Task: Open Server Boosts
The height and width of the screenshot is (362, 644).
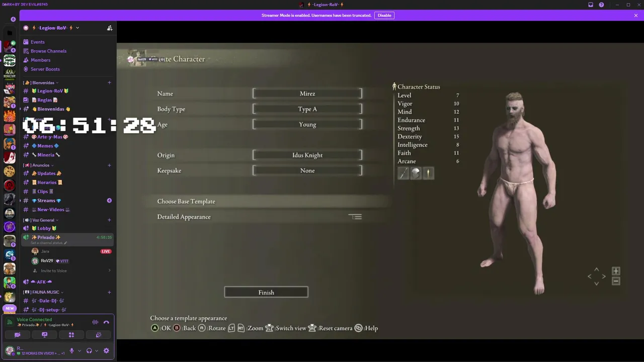Action: [45, 69]
